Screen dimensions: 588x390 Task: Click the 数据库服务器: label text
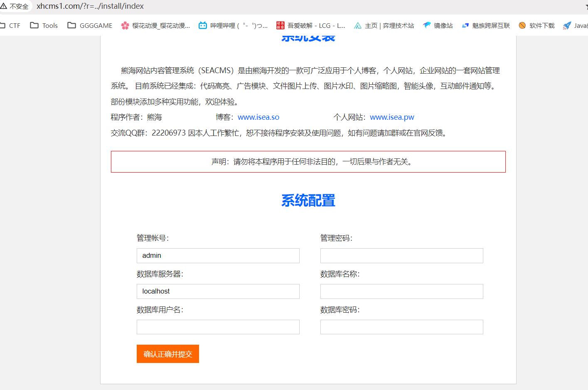tap(160, 274)
